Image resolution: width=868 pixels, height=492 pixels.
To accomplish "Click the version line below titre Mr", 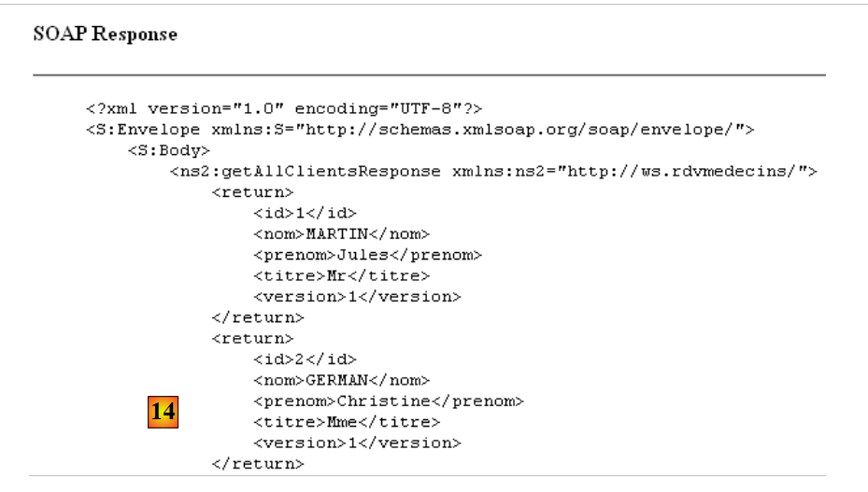I will 357,297.
